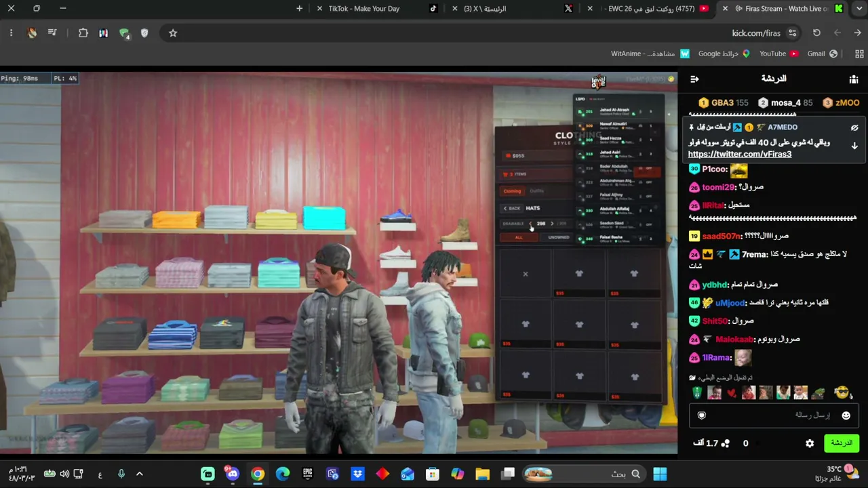Open the WitAnime bookmark
The height and width of the screenshot is (488, 868).
tap(650, 54)
